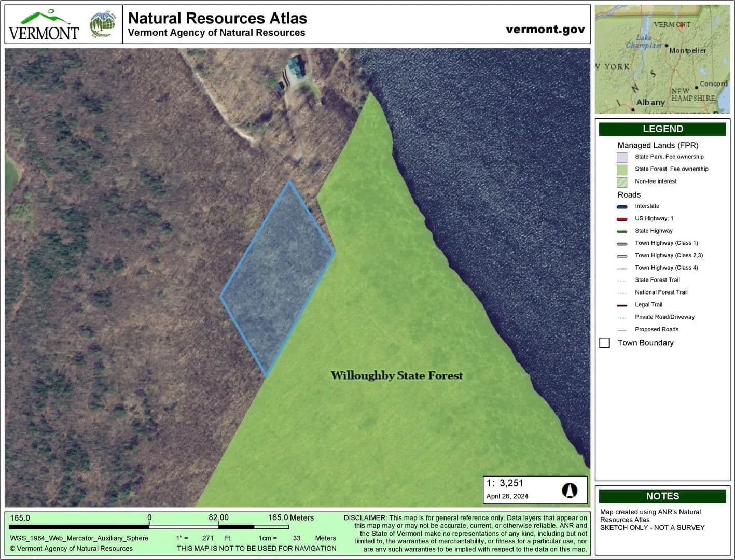Click the State Highway green line symbol
735x560 pixels.
coord(622,231)
